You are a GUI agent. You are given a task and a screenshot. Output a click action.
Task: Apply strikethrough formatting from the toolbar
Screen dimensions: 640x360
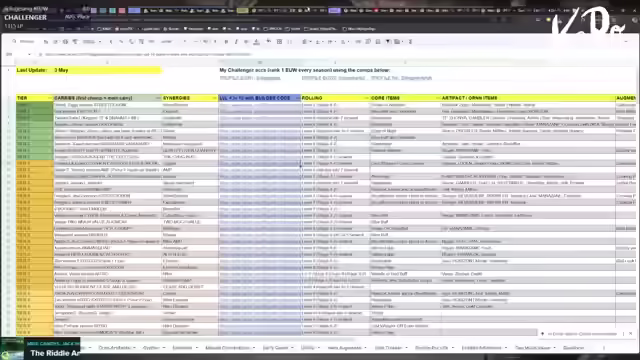246,42
